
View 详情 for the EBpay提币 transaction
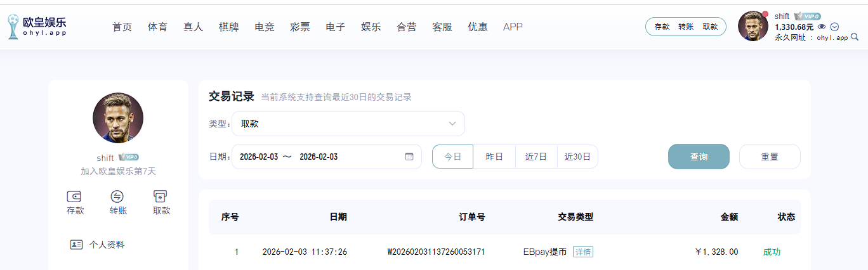[x=582, y=252]
